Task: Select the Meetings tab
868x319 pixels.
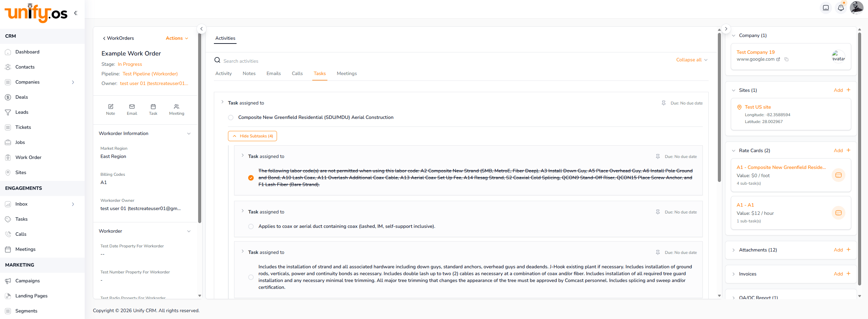Action: coord(347,73)
